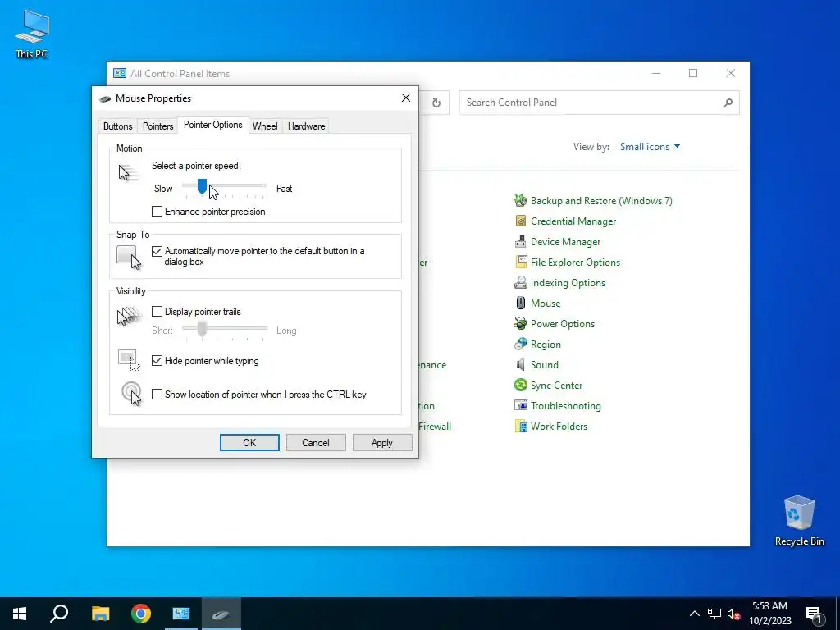Open the Region link
840x630 pixels.
546,345
